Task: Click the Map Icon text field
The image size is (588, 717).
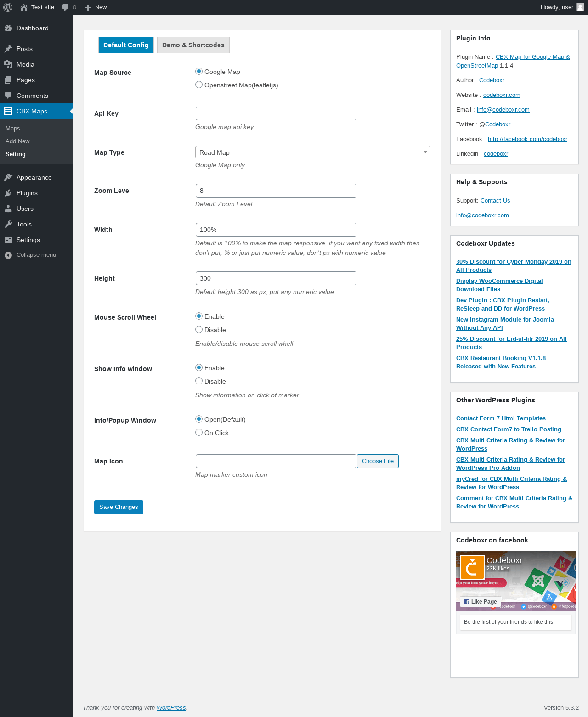Action: (276, 461)
